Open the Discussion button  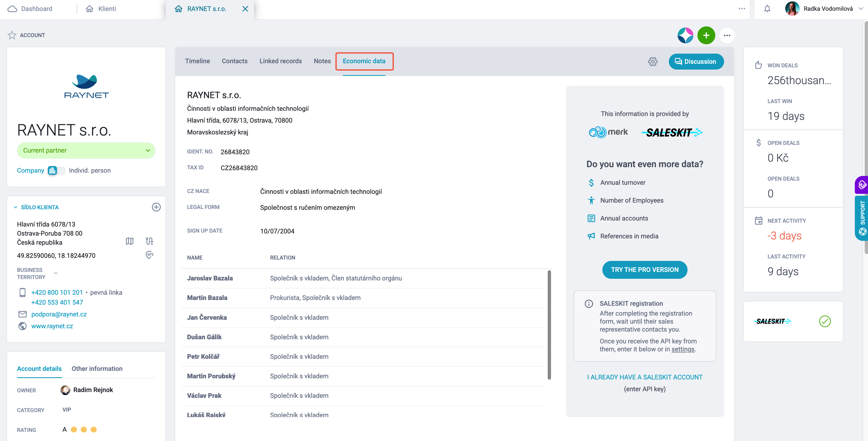[x=696, y=61]
